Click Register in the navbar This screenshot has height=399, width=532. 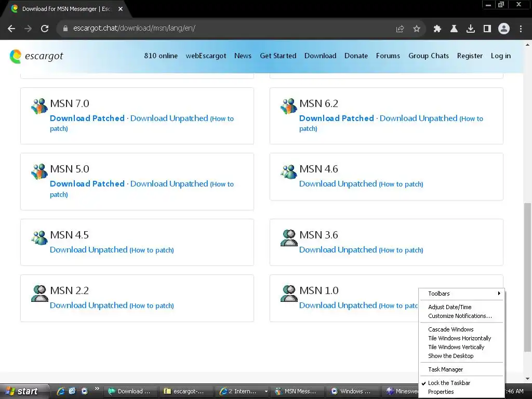click(x=470, y=56)
